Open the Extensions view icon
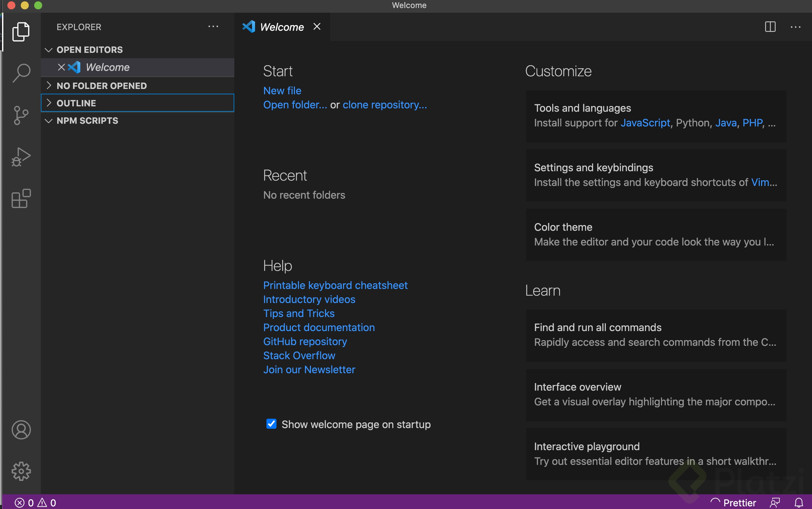 pos(21,199)
